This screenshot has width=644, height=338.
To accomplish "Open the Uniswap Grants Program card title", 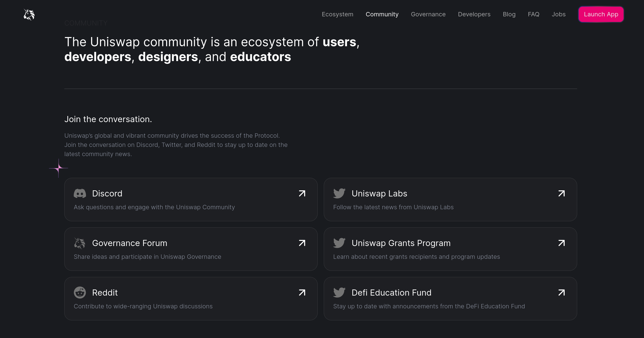I will 401,243.
